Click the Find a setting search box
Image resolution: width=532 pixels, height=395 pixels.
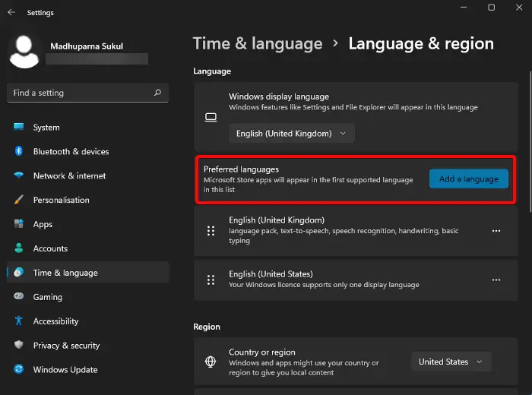(87, 93)
